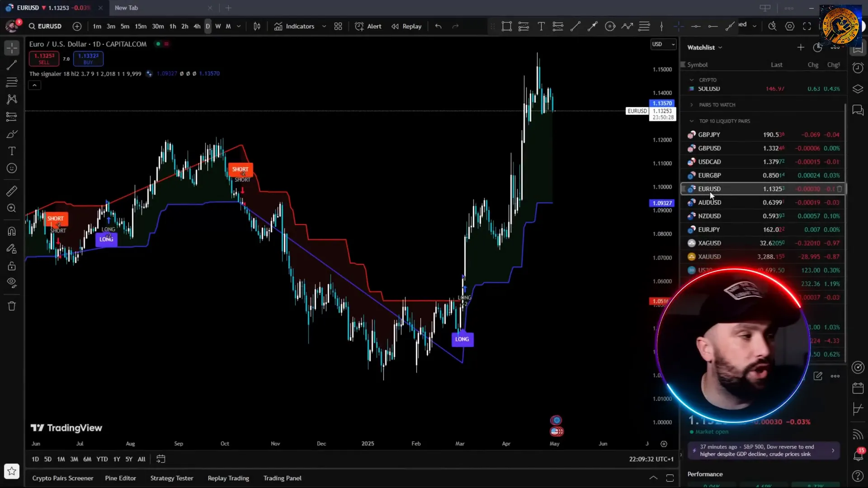The height and width of the screenshot is (488, 868).
Task: Click the EURUSD symbol search field
Action: point(45,26)
